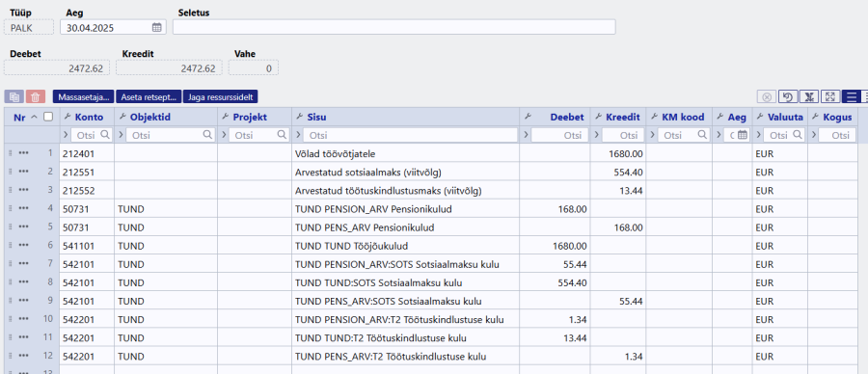Sort by the Konto column header
Screen dimensions: 868x374
89,117
